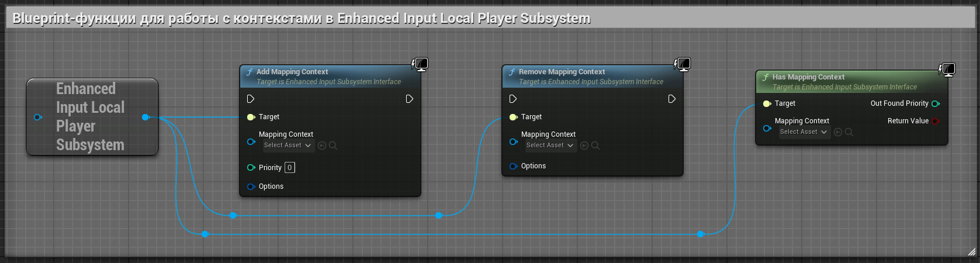This screenshot has height=263, width=980.
Task: Click client-only monitor icon on Add Mapping Context
Action: [420, 64]
